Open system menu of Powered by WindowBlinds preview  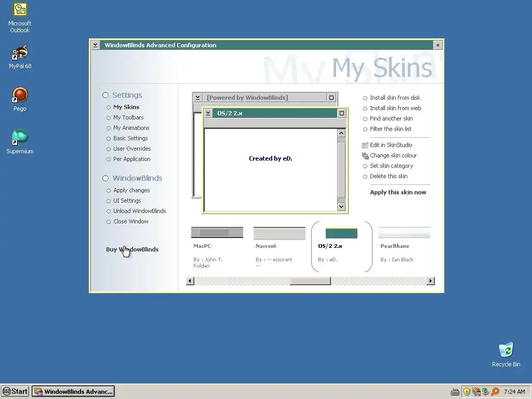click(x=197, y=98)
